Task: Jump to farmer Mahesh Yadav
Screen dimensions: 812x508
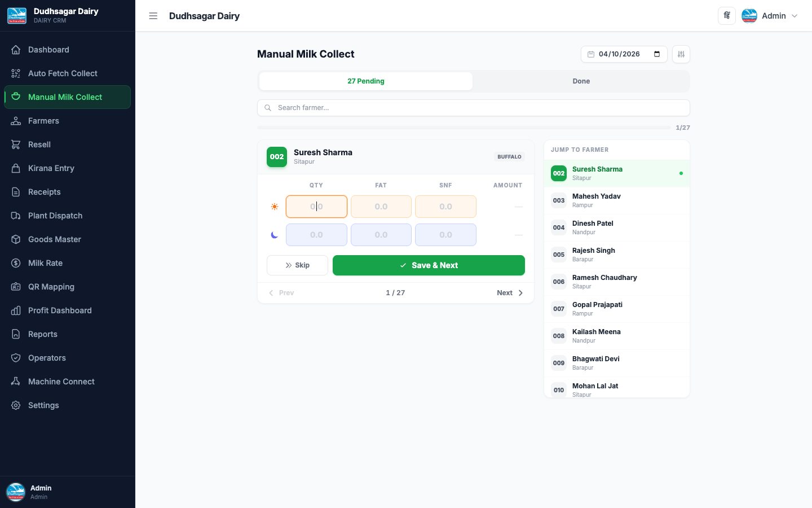Action: click(x=617, y=200)
